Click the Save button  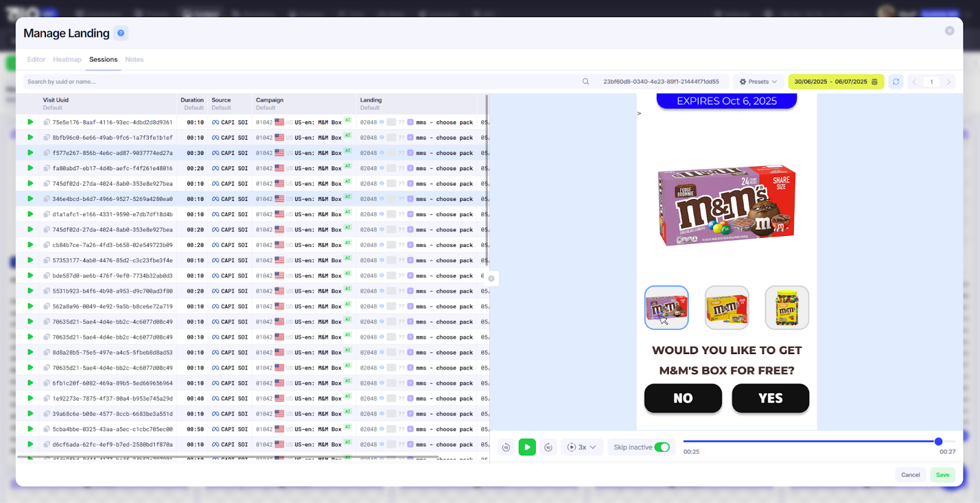(942, 475)
